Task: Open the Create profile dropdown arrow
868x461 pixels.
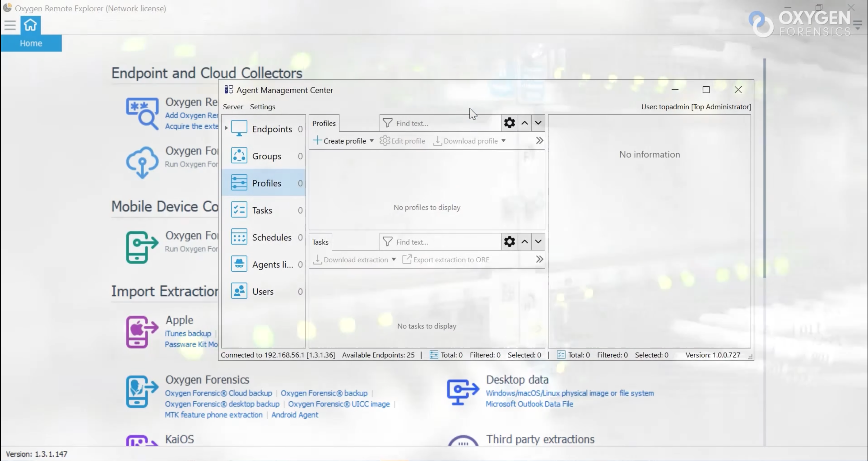Action: pyautogui.click(x=371, y=140)
